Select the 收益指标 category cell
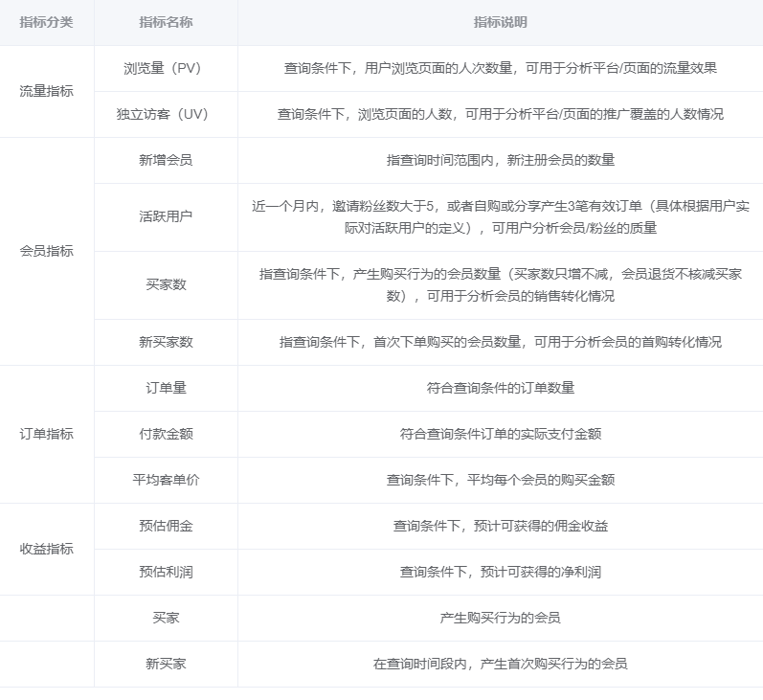This screenshot has width=763, height=700. (46, 549)
